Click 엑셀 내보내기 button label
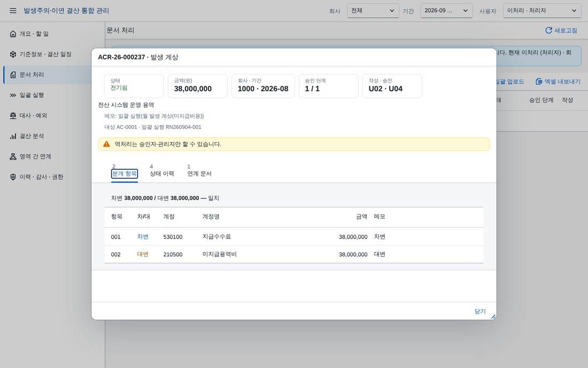Screen dimensions: 588x368 click(x=562, y=81)
